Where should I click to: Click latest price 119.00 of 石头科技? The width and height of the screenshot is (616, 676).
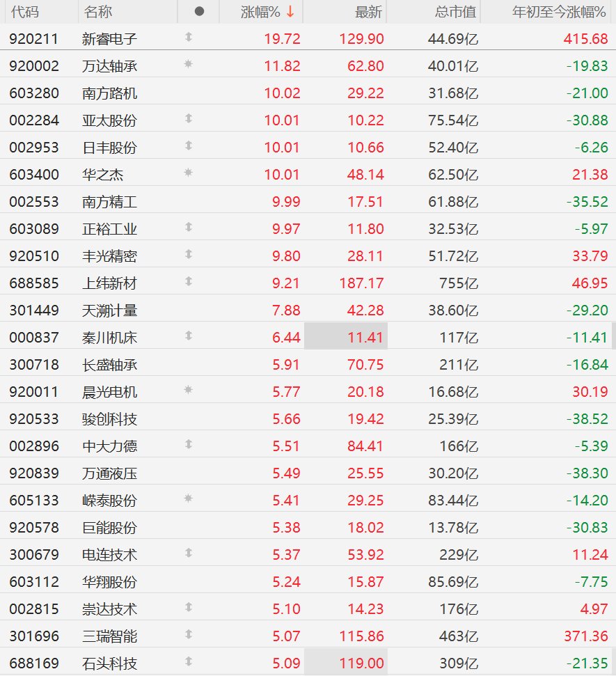[x=361, y=663]
